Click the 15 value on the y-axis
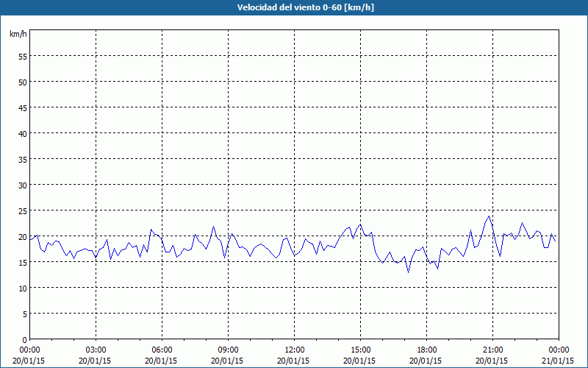This screenshot has width=588, height=368. (23, 263)
